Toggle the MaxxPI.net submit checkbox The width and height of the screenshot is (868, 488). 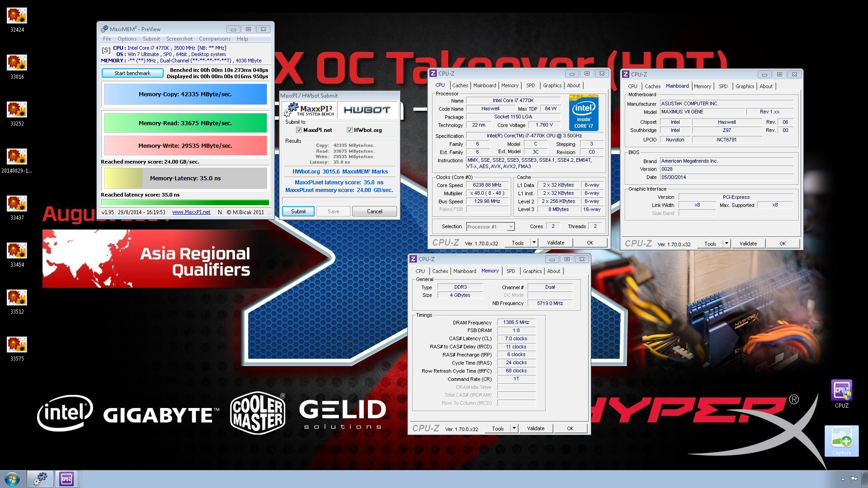click(299, 130)
